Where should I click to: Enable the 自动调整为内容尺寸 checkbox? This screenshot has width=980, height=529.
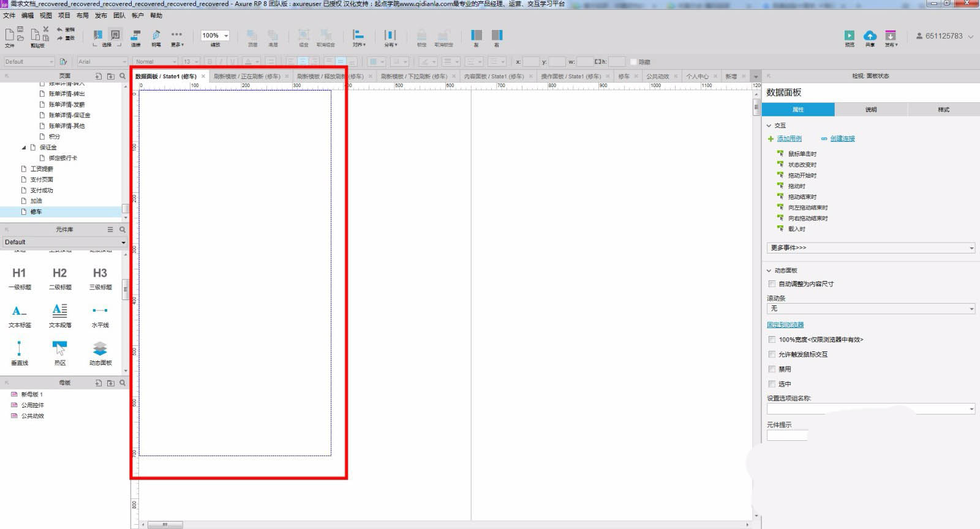pyautogui.click(x=772, y=284)
